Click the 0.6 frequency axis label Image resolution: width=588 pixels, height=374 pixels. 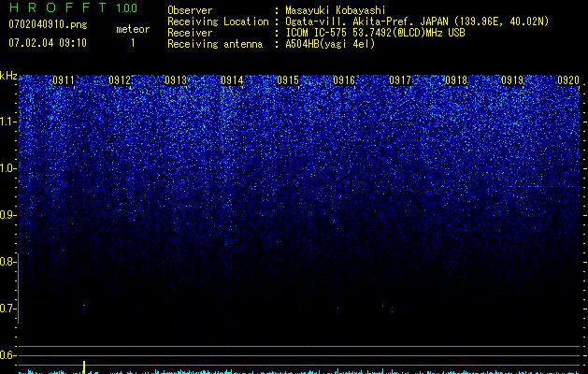click(x=7, y=355)
